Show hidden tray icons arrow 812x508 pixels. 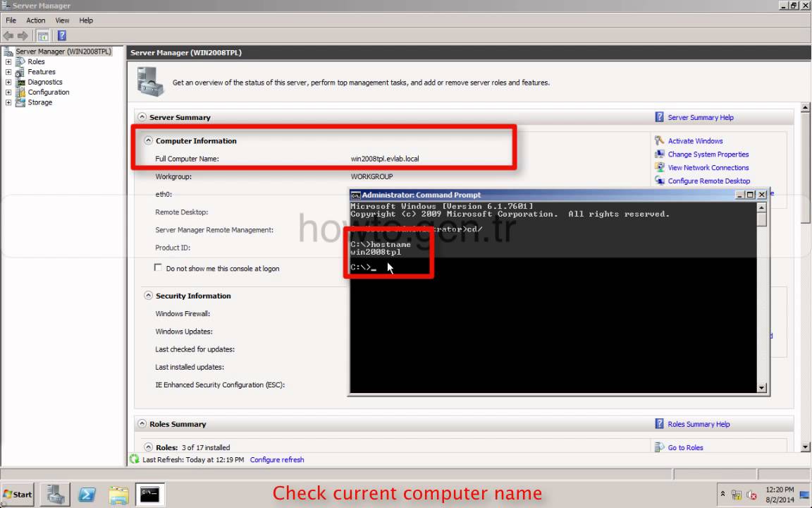(x=722, y=494)
